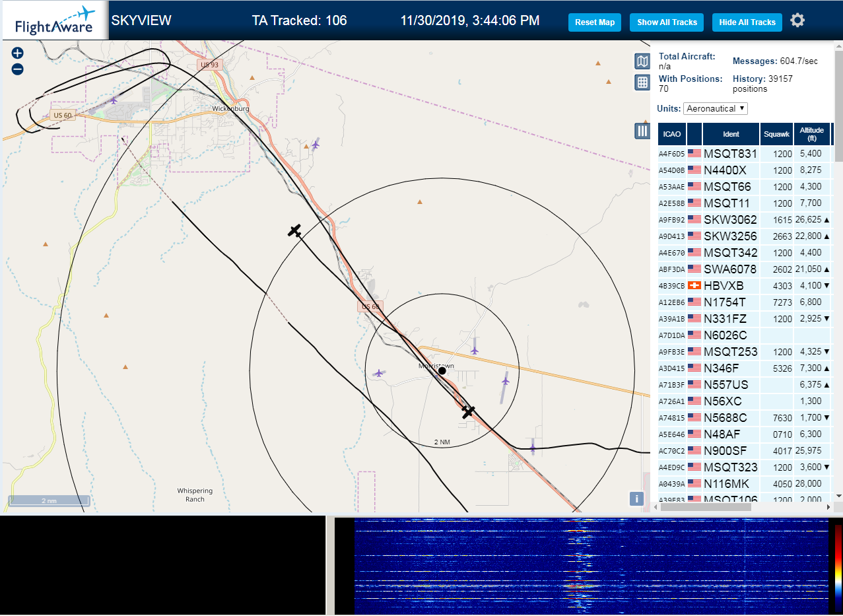Select the N48AF aircraft row
Viewport: 843px width, 616px height.
pyautogui.click(x=745, y=434)
